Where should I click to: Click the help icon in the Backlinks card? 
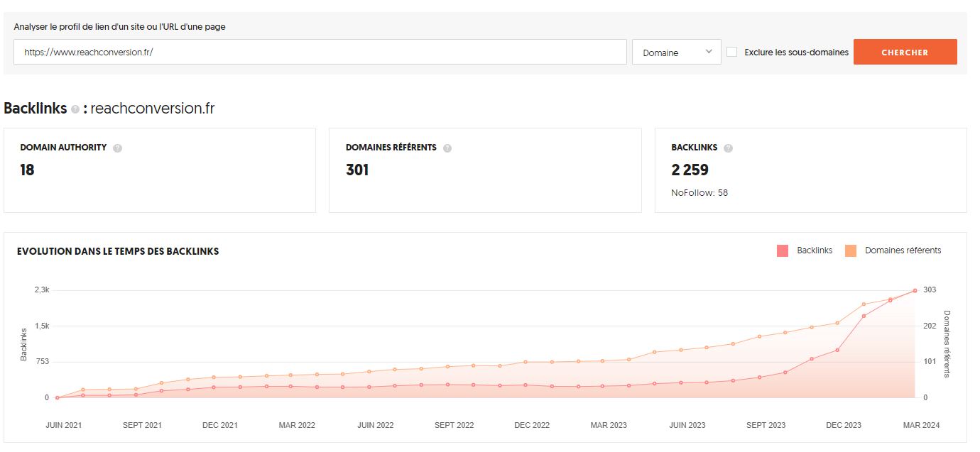click(x=728, y=148)
